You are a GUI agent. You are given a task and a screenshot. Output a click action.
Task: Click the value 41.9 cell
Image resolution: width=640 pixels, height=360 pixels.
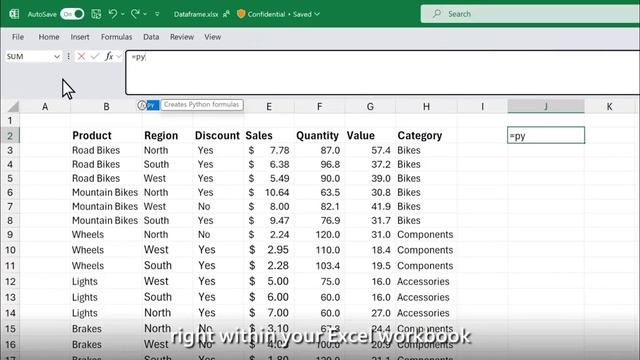tap(370, 207)
